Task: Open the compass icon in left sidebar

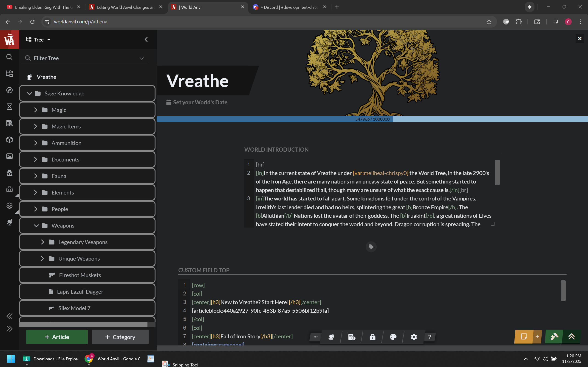Action: 9,90
